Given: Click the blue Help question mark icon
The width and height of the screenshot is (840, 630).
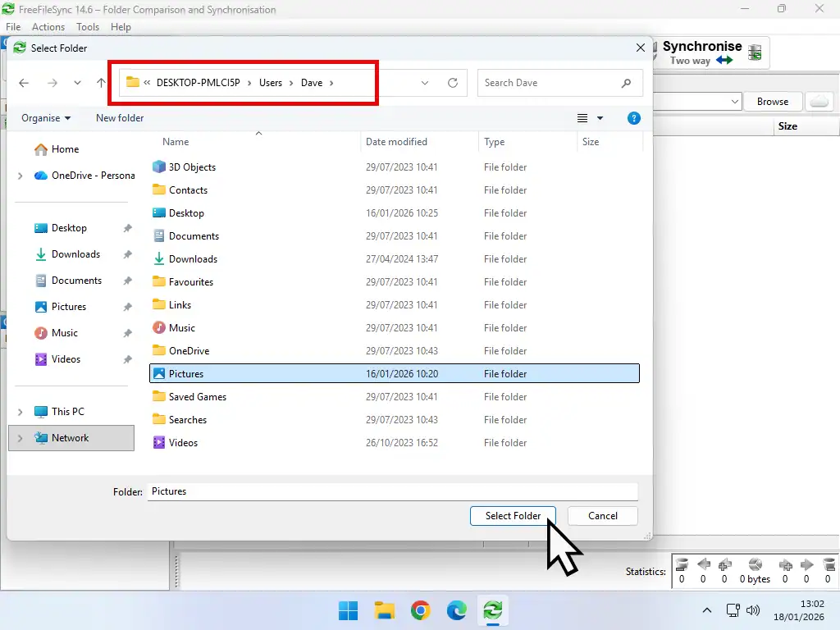Looking at the screenshot, I should [633, 118].
